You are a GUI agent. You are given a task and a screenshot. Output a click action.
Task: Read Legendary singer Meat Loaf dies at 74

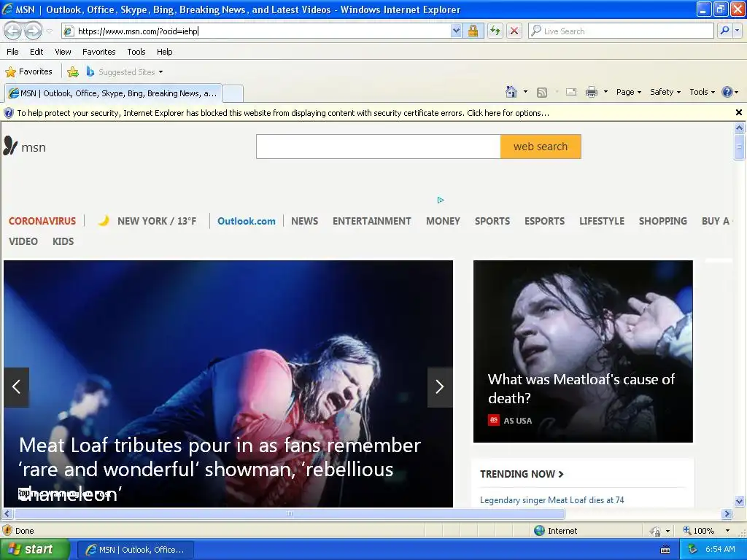[551, 500]
